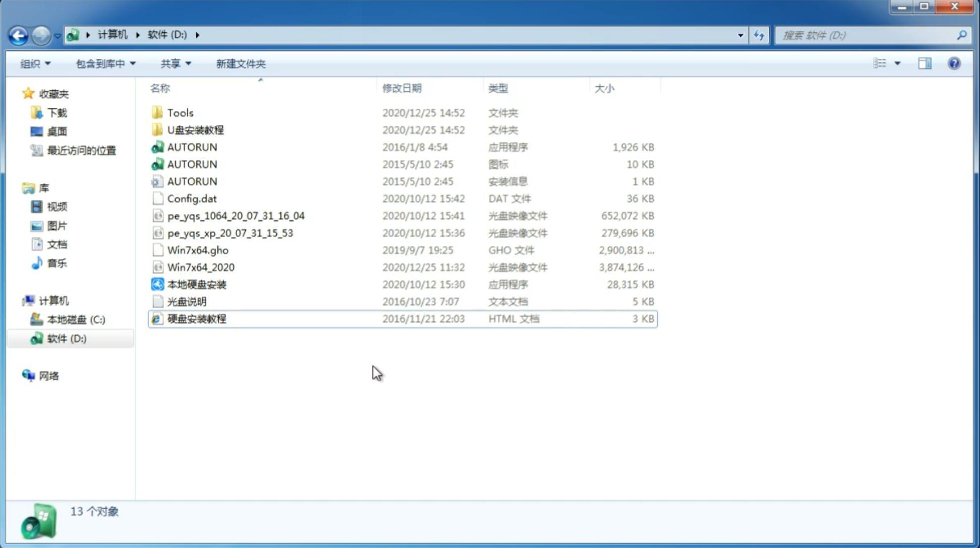Open 本地硬盘安装 application
Viewport: 980px width, 548px height.
click(x=196, y=284)
